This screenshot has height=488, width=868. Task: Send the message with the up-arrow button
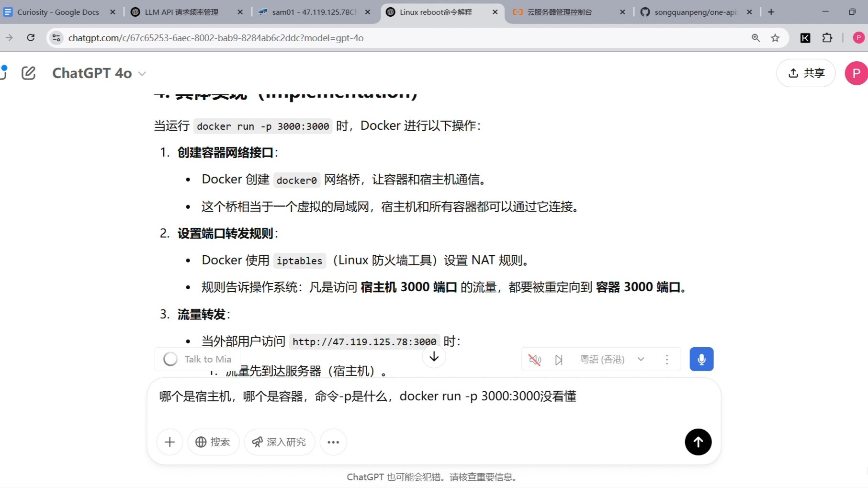click(x=698, y=442)
